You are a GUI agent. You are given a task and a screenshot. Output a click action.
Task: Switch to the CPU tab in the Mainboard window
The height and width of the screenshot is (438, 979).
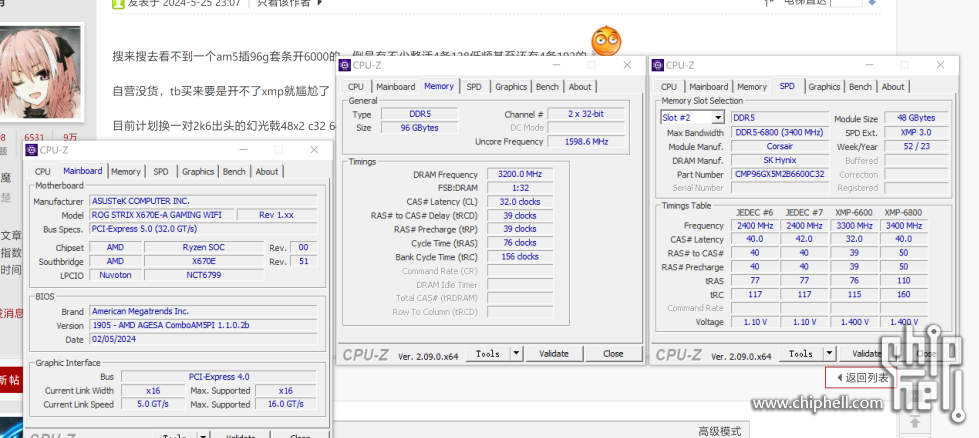point(42,172)
